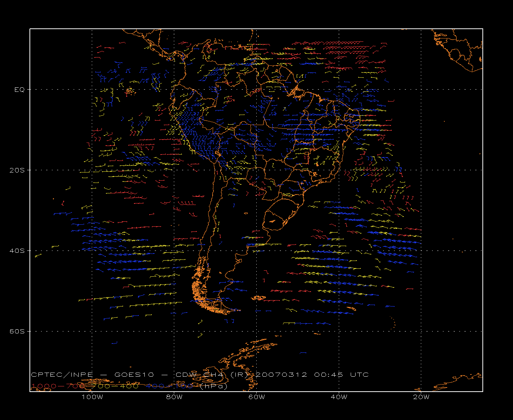513x420 pixels.
Task: Click the (hPa) unit label
Action: tap(214, 386)
